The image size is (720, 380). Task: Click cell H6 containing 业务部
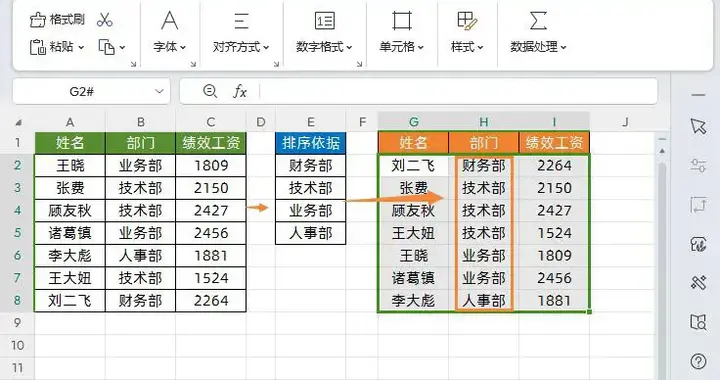click(484, 256)
